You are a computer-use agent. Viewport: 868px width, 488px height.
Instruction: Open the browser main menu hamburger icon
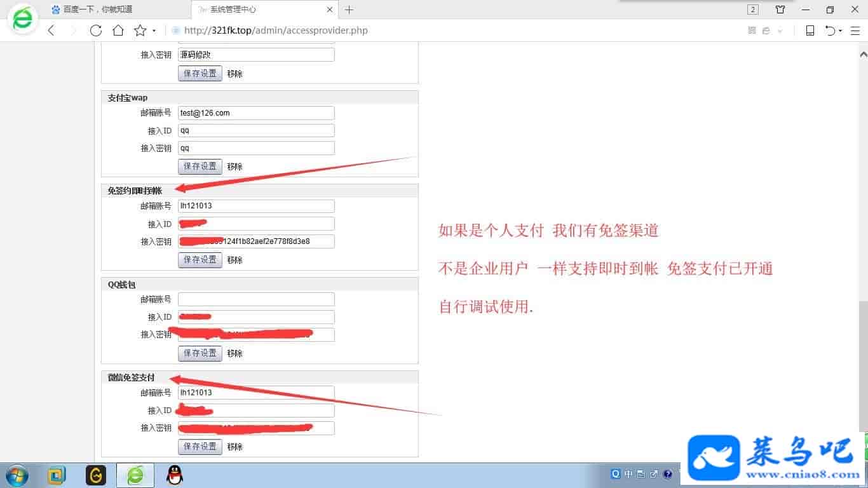(x=855, y=30)
